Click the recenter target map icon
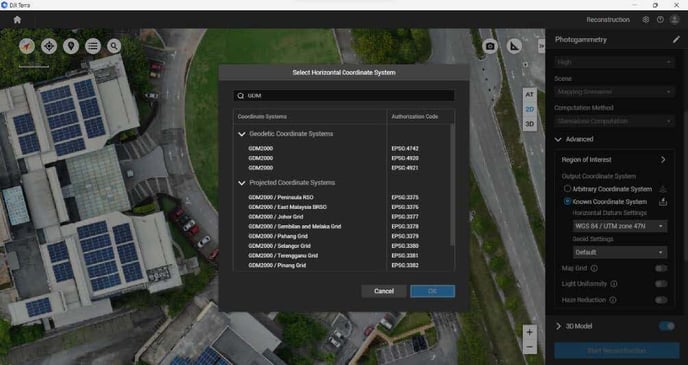 [x=49, y=46]
